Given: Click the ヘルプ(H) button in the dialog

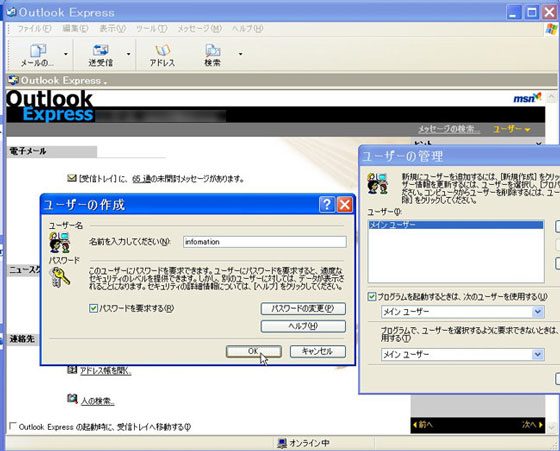Looking at the screenshot, I should 303,326.
